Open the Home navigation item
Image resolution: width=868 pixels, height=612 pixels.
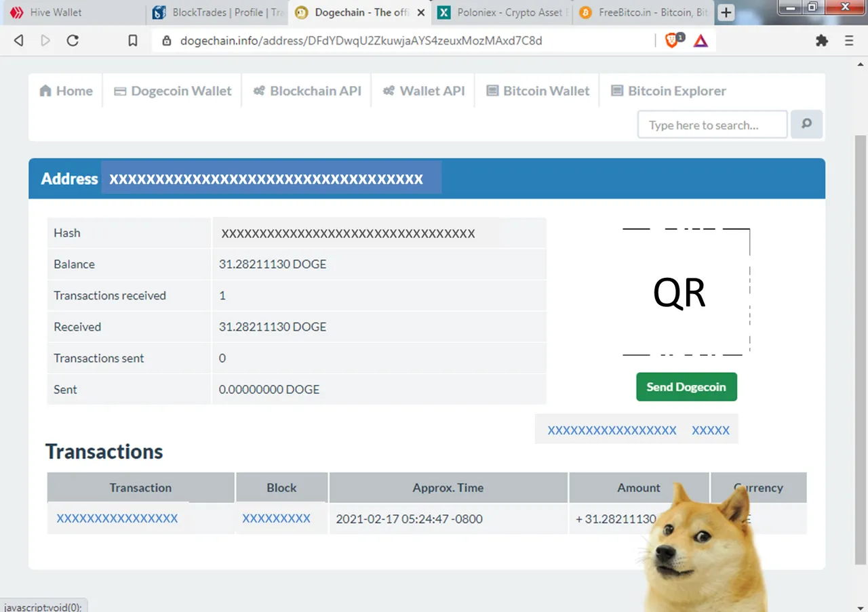coord(66,91)
